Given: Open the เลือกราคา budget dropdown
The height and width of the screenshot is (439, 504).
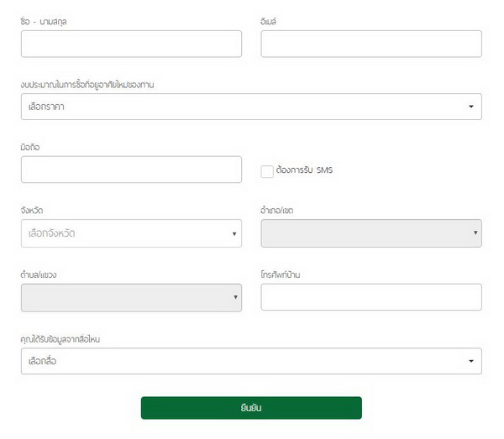Looking at the screenshot, I should (x=251, y=107).
